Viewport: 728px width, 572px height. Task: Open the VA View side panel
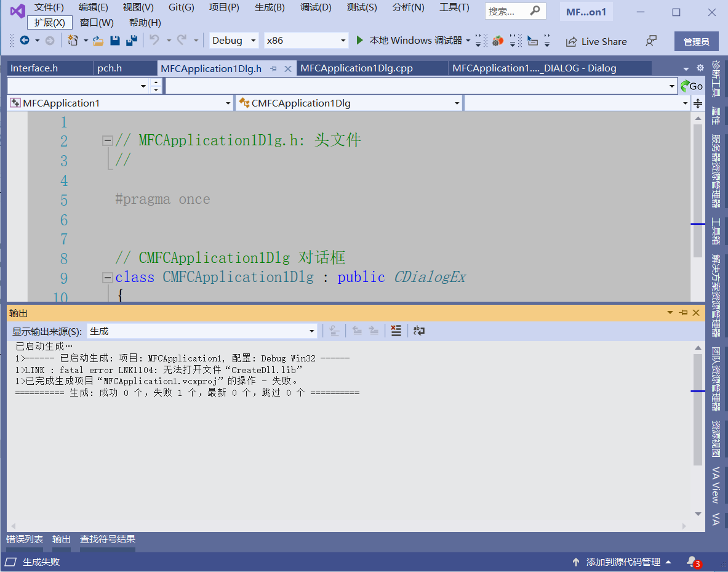coord(716,485)
